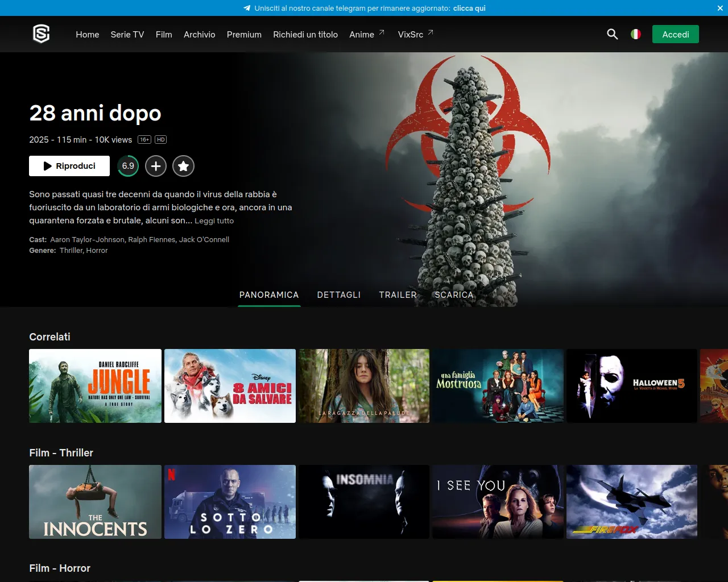This screenshot has width=728, height=582.
Task: Open La Ragazza della Palude thumbnail
Action: pos(364,386)
